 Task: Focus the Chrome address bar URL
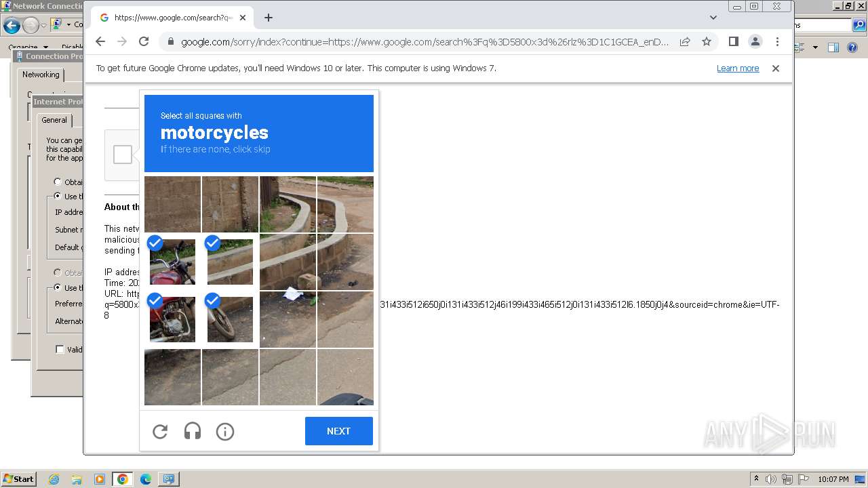[424, 41]
